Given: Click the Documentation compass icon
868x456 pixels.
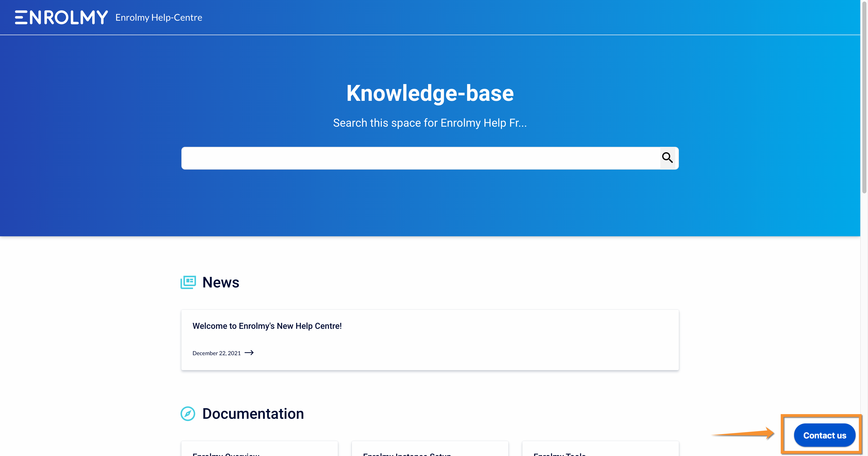Looking at the screenshot, I should (x=188, y=414).
